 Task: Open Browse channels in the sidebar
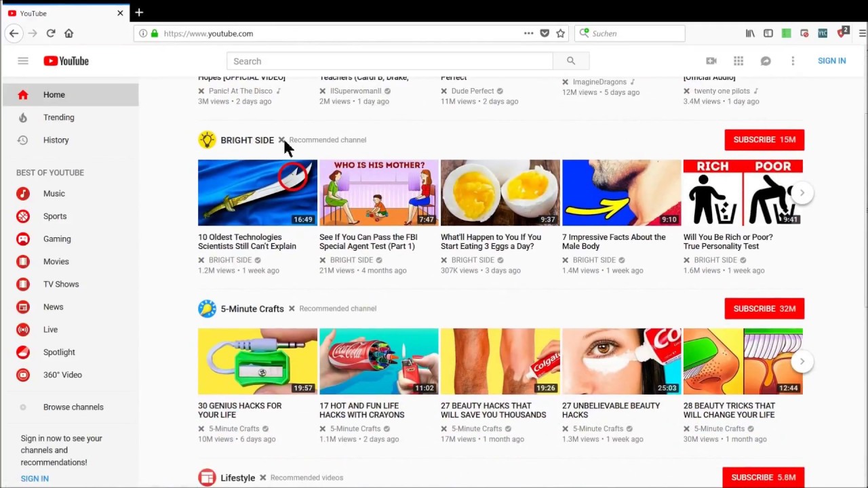(x=71, y=407)
